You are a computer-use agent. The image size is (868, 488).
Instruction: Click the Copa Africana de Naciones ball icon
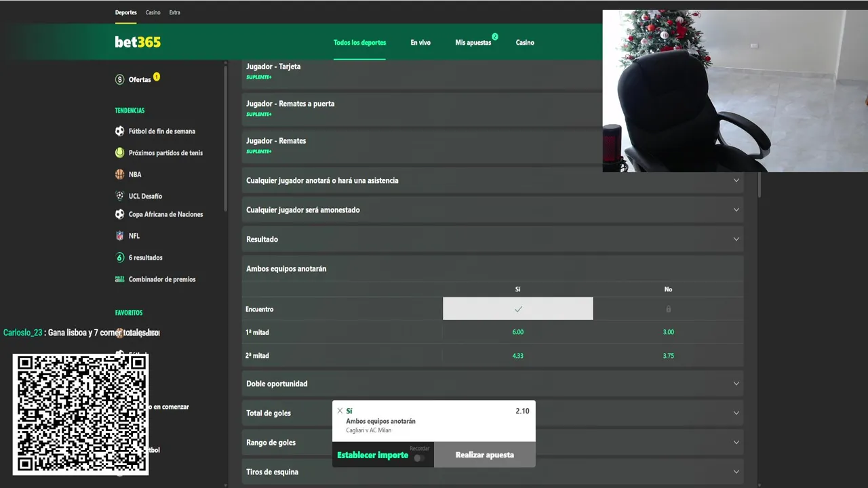click(x=120, y=214)
